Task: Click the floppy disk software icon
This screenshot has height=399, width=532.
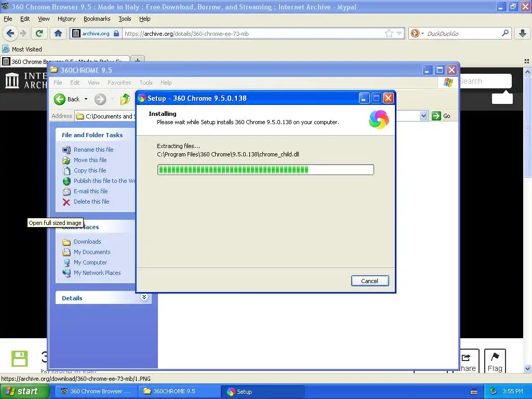Action: [19, 358]
